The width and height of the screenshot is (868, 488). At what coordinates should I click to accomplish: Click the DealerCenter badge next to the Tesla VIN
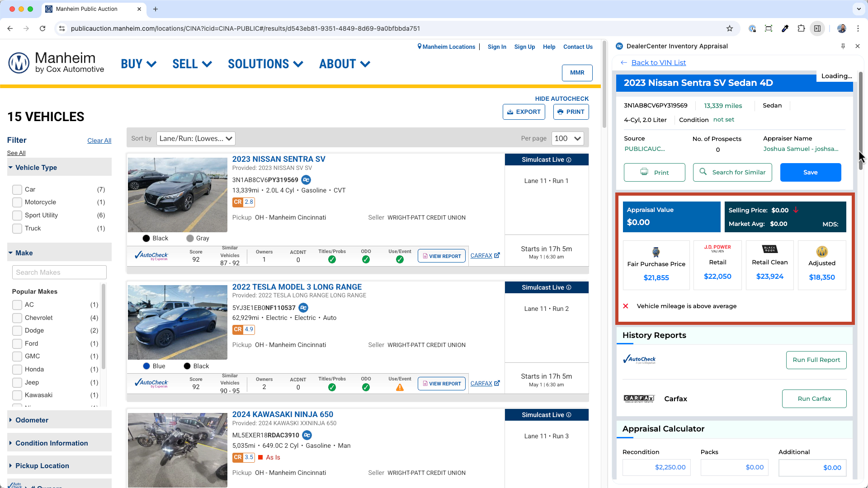click(303, 308)
